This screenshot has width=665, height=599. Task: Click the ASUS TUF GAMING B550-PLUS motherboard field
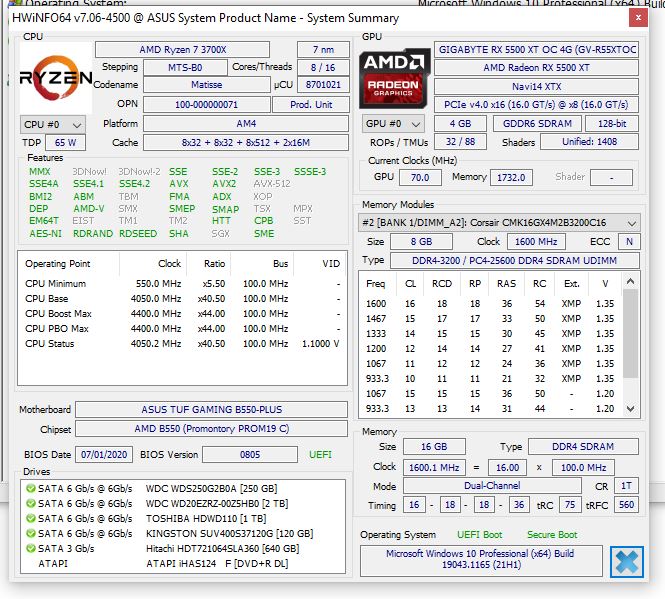212,410
